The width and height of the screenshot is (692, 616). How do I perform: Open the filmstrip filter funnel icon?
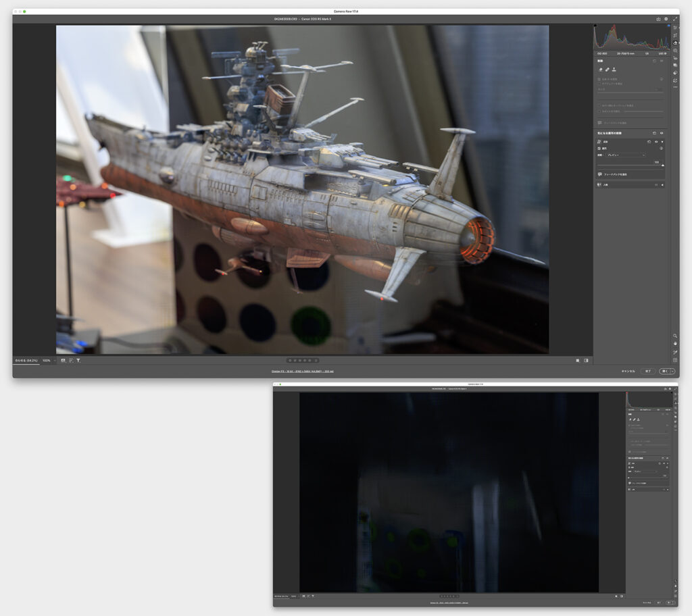[78, 361]
